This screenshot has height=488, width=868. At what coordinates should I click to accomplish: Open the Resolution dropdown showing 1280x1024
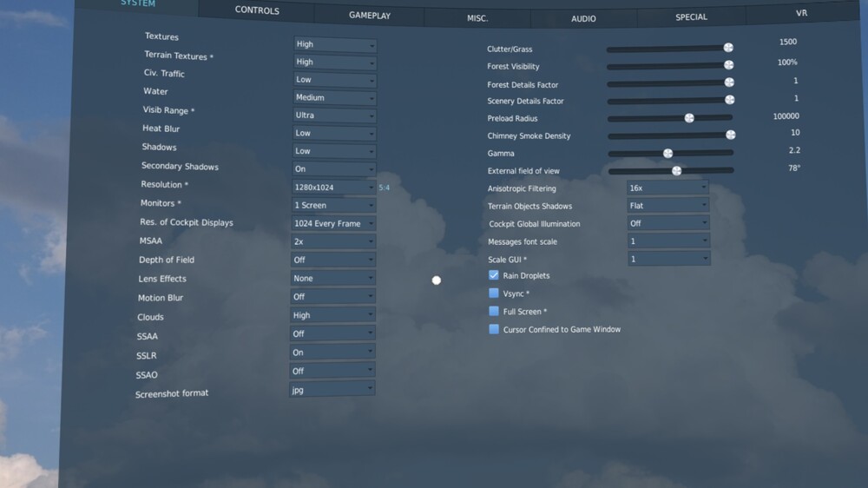point(334,188)
